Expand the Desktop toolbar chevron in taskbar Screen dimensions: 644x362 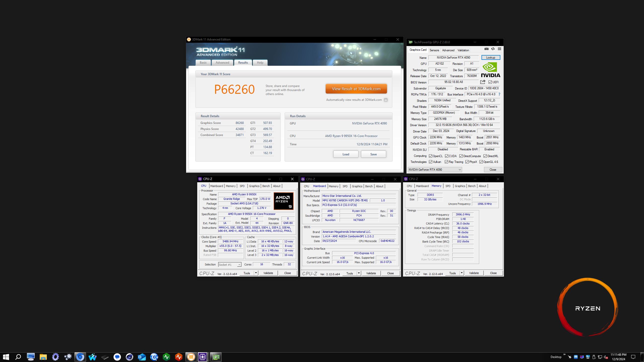click(x=564, y=355)
